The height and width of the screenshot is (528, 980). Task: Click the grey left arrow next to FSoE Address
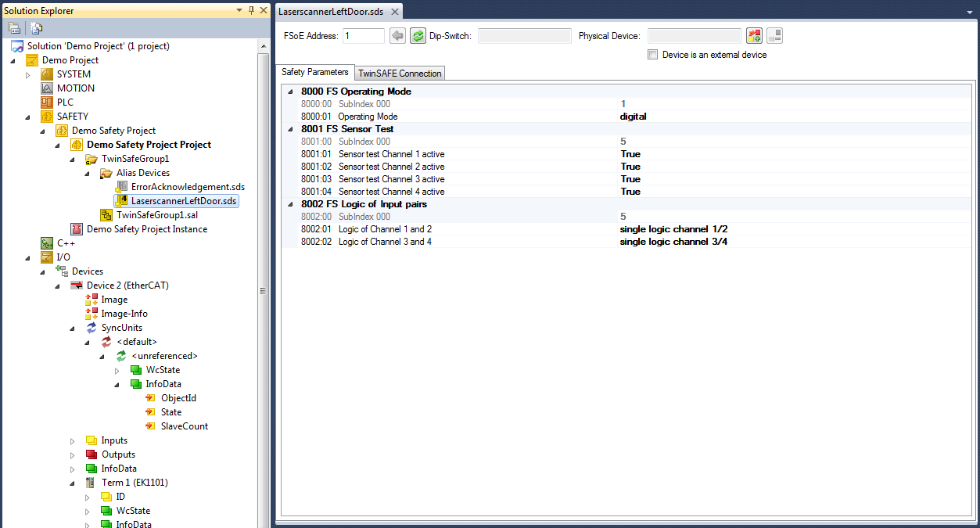pyautogui.click(x=397, y=36)
